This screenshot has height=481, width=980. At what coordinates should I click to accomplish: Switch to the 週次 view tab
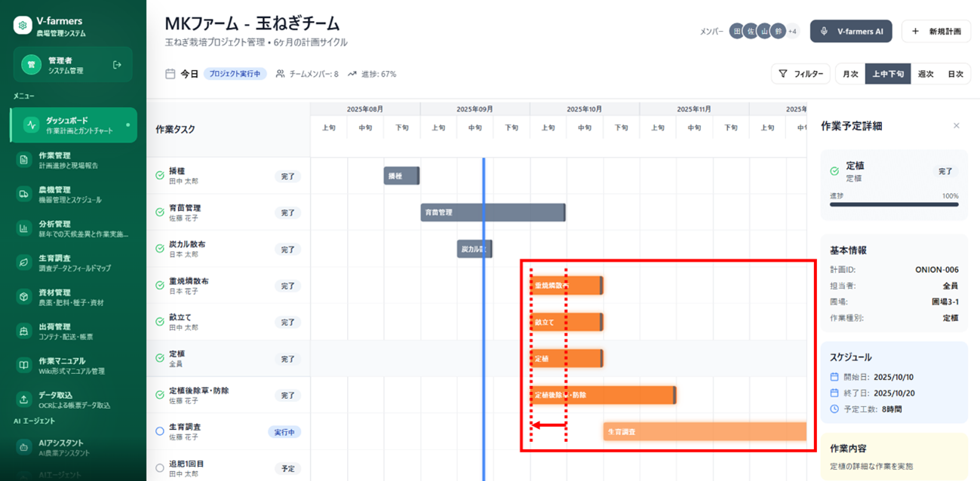tap(926, 74)
